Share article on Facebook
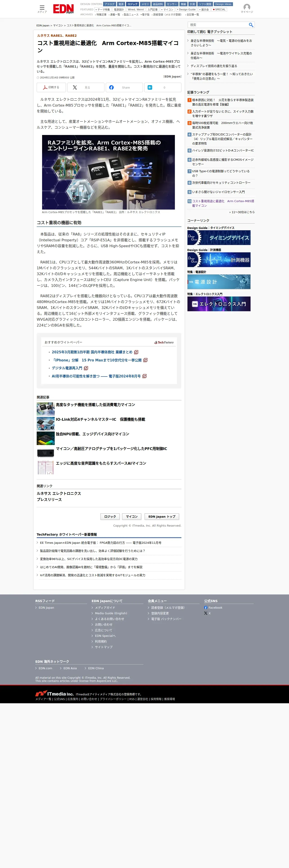The width and height of the screenshot is (289, 868). 124,87
